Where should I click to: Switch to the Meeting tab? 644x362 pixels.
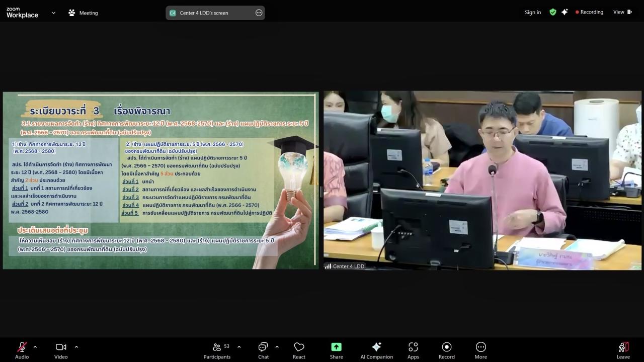coord(83,13)
